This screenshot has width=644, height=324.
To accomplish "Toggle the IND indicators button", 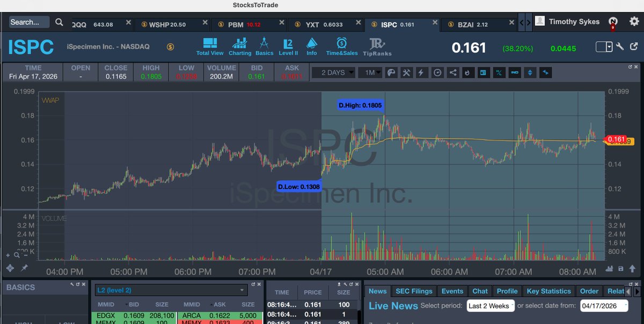I will click(x=515, y=72).
